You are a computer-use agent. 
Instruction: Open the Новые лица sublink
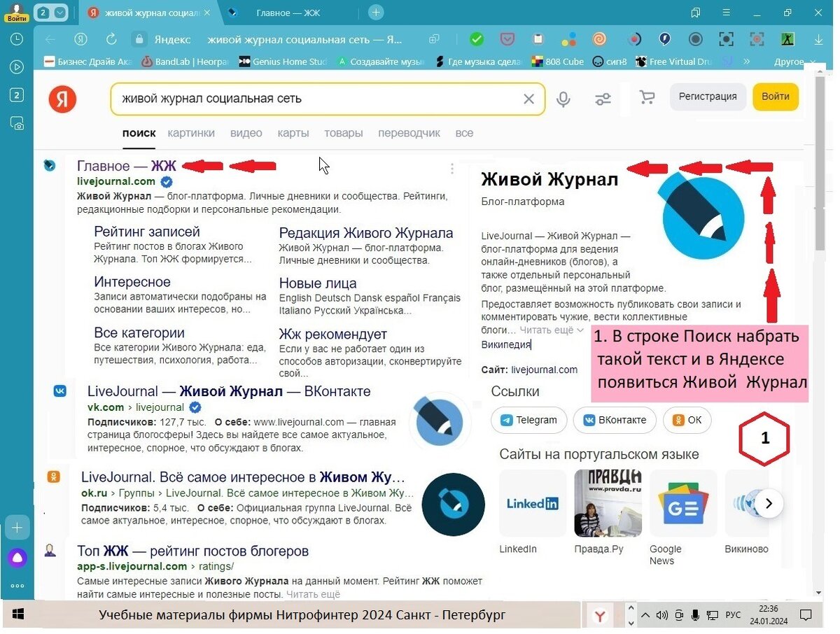pyautogui.click(x=318, y=283)
